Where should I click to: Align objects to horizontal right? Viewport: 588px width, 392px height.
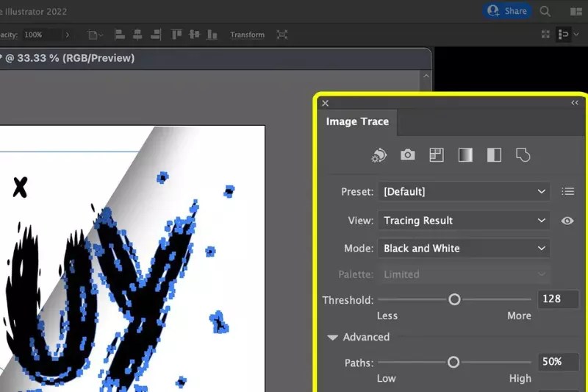click(x=156, y=35)
